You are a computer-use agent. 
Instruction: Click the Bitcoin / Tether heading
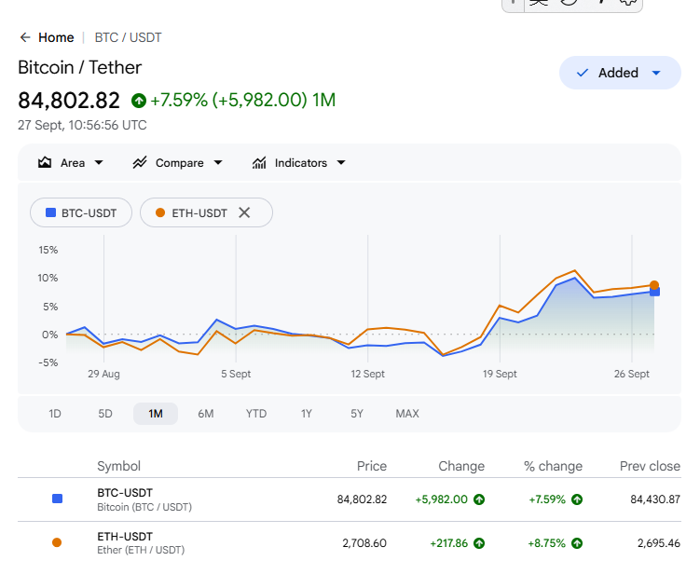(79, 68)
